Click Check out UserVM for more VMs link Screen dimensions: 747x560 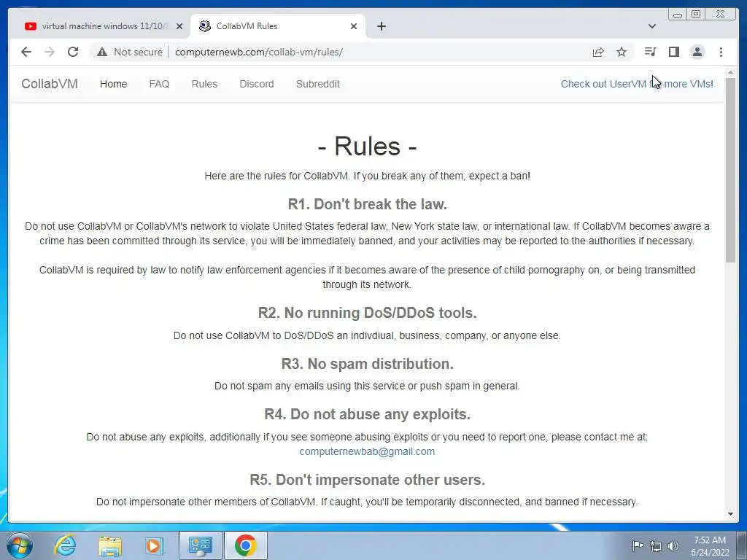click(x=637, y=84)
